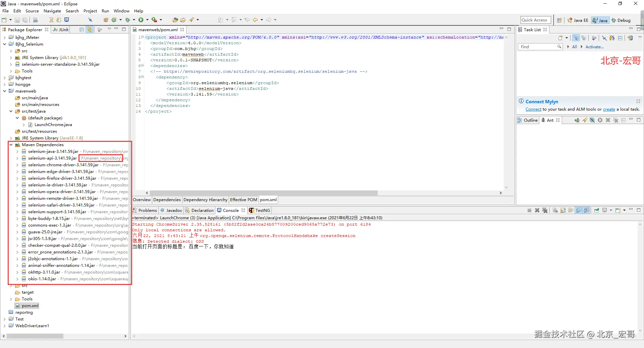Collapse all tasks in Task List
The width and height of the screenshot is (644, 348).
point(620,38)
